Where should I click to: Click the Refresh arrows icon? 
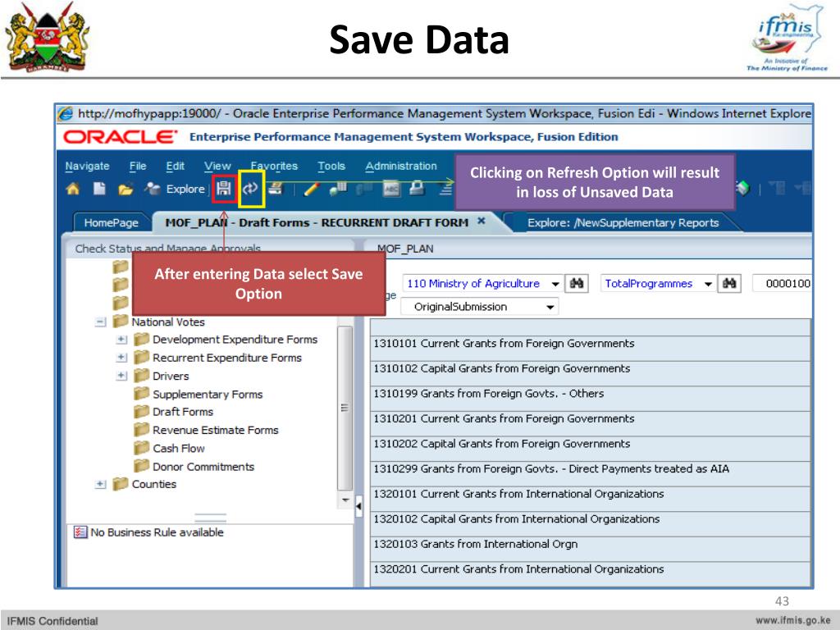[x=250, y=188]
